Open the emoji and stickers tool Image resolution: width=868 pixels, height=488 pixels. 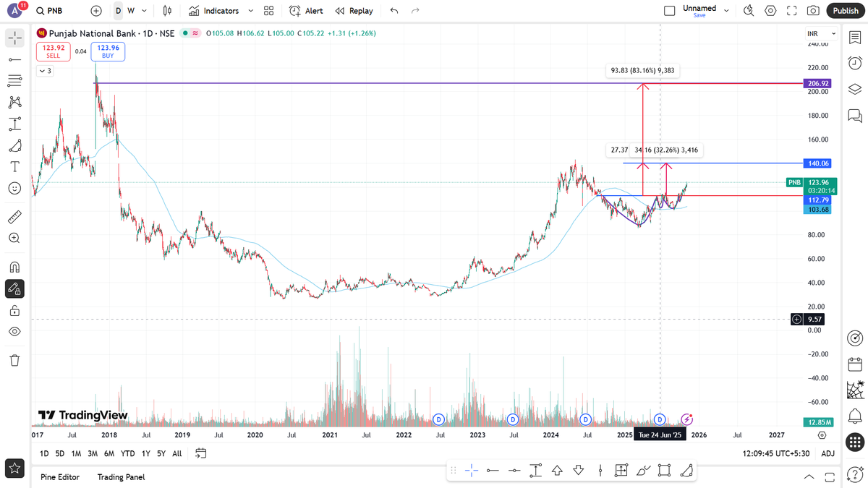click(x=14, y=188)
